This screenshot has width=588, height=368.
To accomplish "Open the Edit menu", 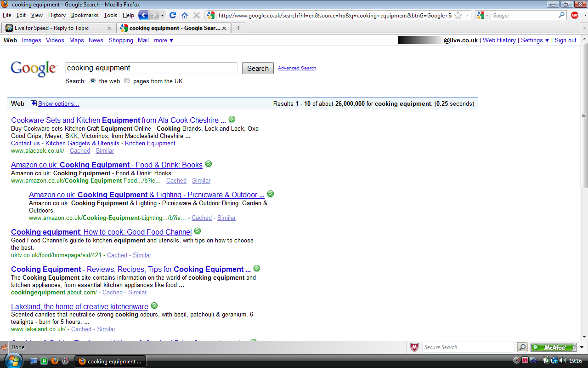I will 21,15.
